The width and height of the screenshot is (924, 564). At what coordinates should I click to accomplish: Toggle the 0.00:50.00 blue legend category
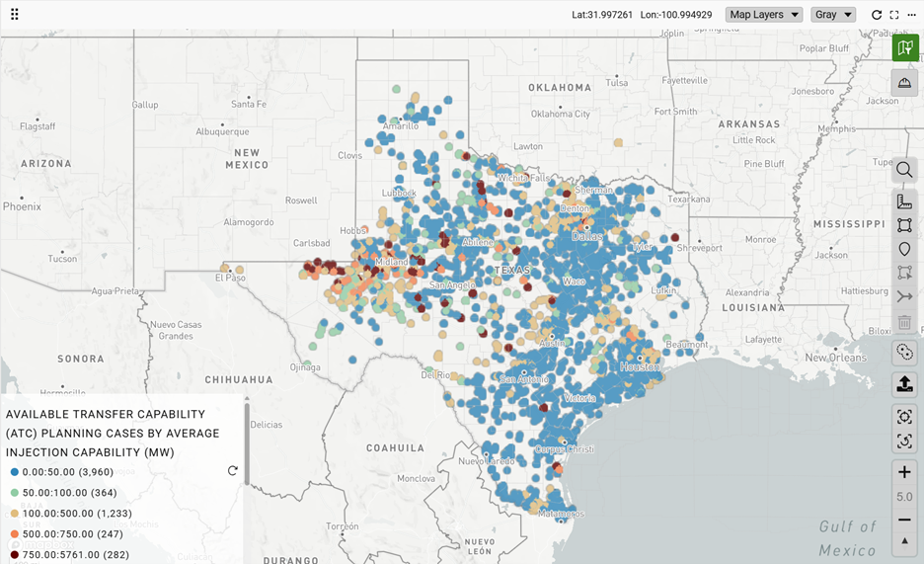(x=57, y=472)
